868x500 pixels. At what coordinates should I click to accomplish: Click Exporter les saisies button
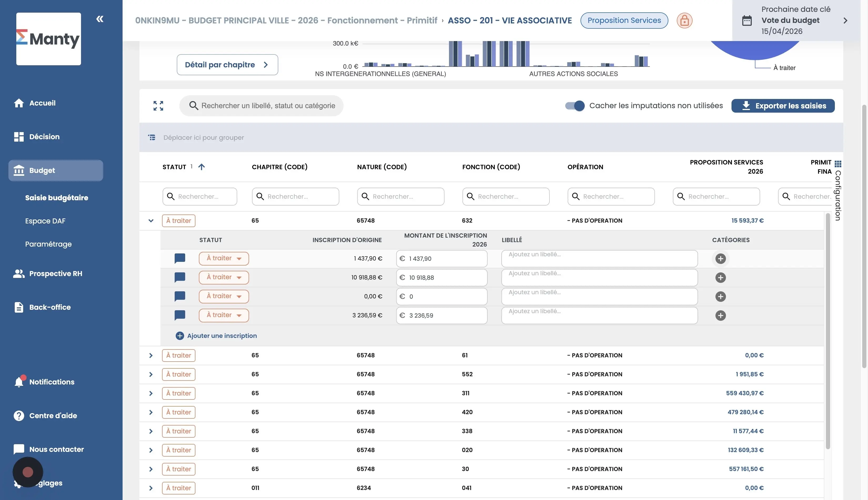[783, 106]
